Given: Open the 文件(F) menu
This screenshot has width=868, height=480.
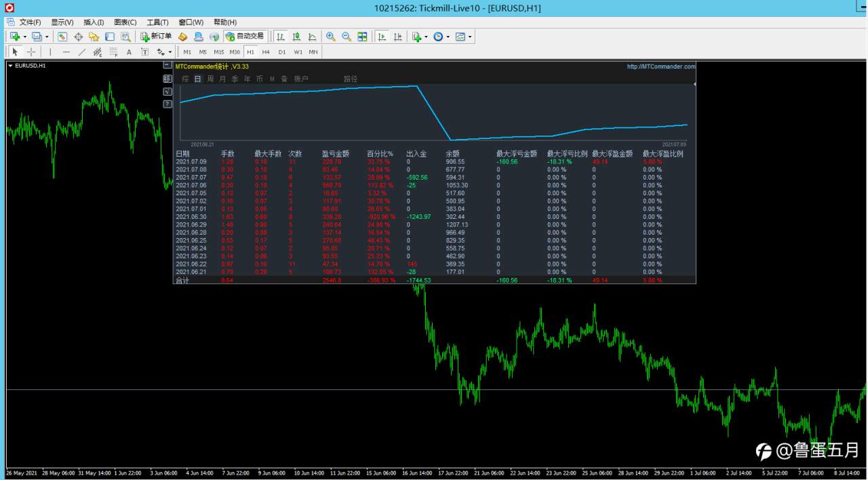Looking at the screenshot, I should tap(30, 22).
